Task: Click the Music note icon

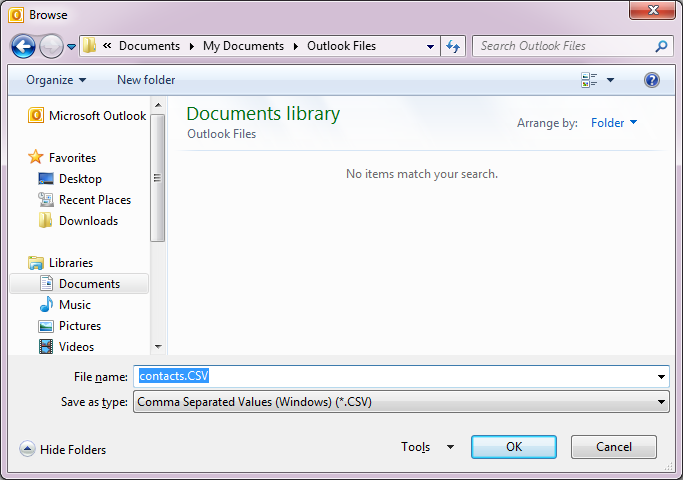Action: pyautogui.click(x=46, y=304)
